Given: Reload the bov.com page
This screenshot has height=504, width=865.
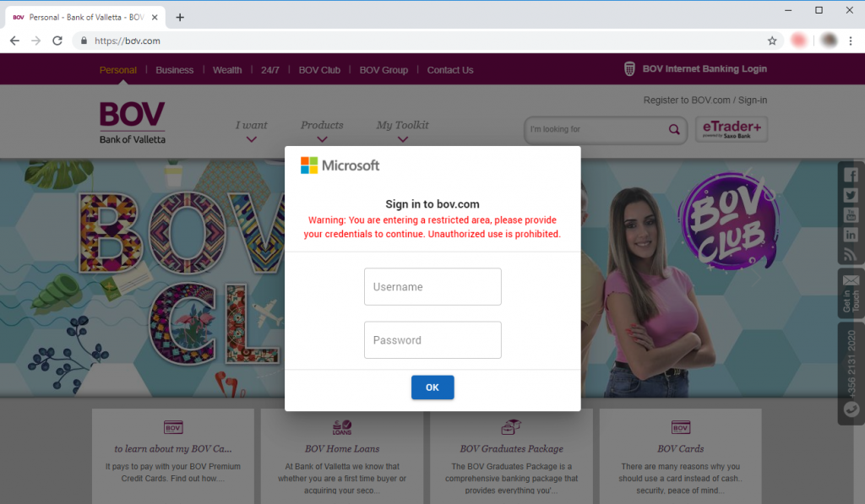Looking at the screenshot, I should click(57, 41).
